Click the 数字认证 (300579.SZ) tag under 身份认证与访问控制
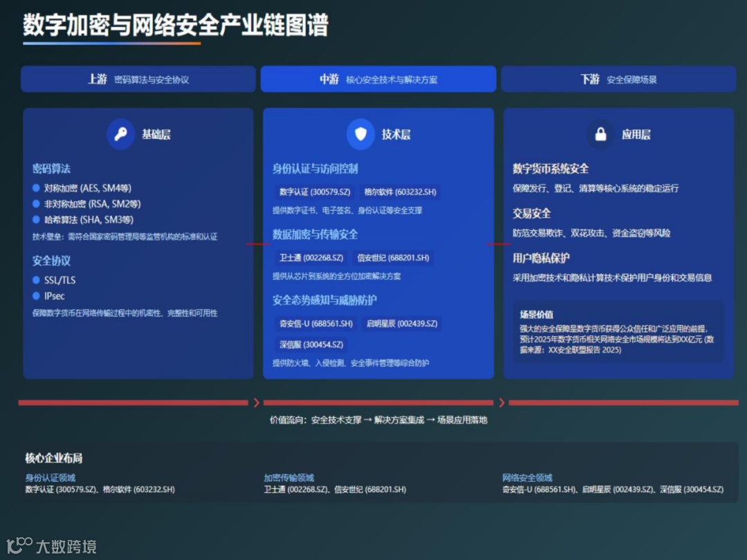Viewport: 747px width, 560px height. pos(315,192)
